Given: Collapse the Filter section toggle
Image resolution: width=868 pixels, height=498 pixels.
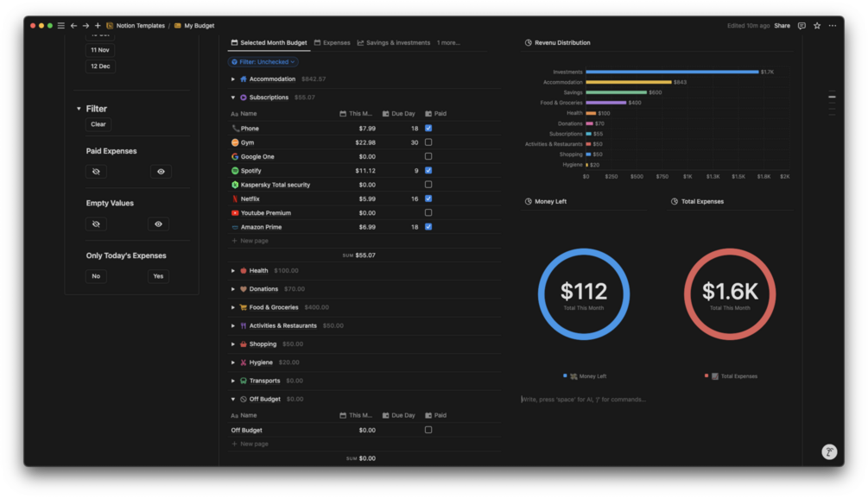Looking at the screenshot, I should 79,109.
